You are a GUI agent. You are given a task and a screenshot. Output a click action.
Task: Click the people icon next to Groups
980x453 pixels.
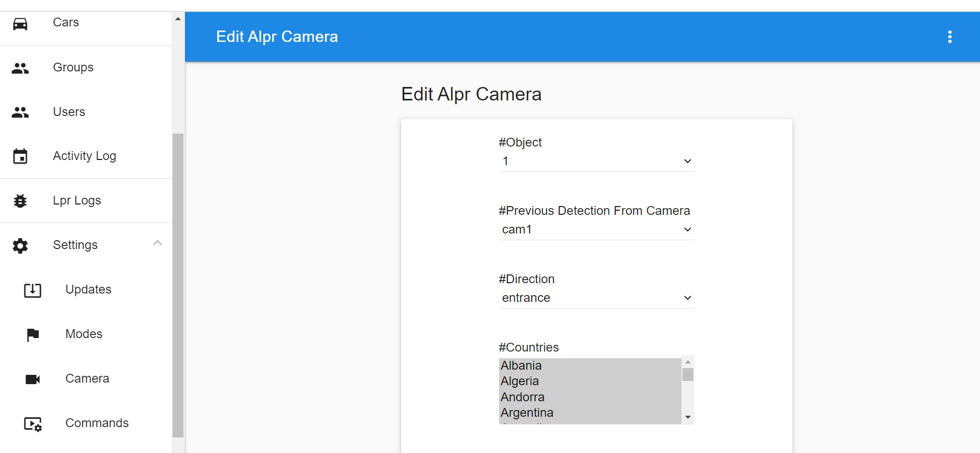point(20,68)
